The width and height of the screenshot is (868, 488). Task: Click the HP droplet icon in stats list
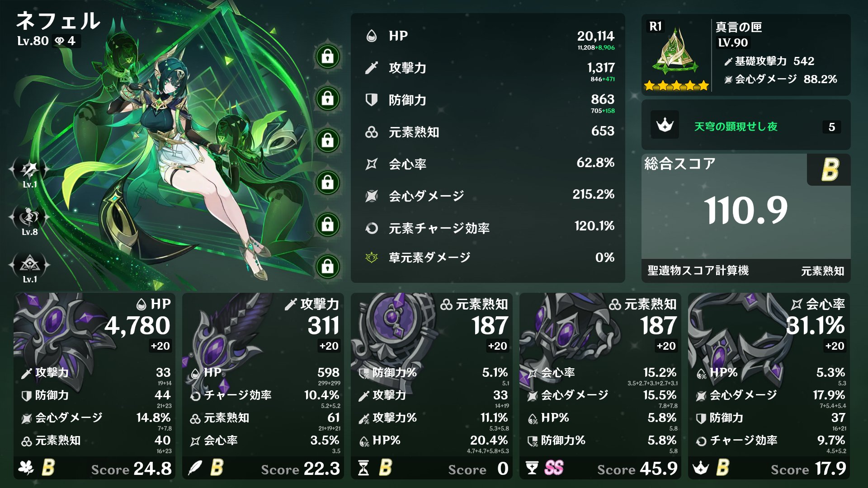371,36
